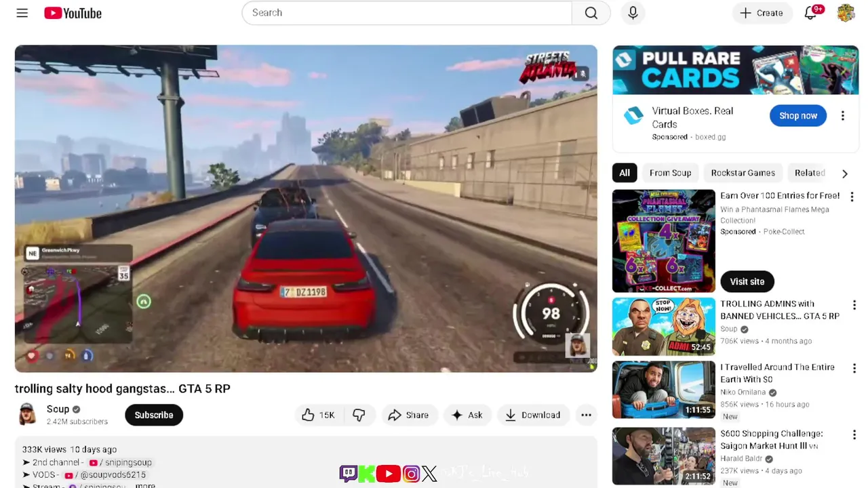The height and width of the screenshot is (488, 868).
Task: Open options for Niko Omilana video
Action: pos(854,368)
